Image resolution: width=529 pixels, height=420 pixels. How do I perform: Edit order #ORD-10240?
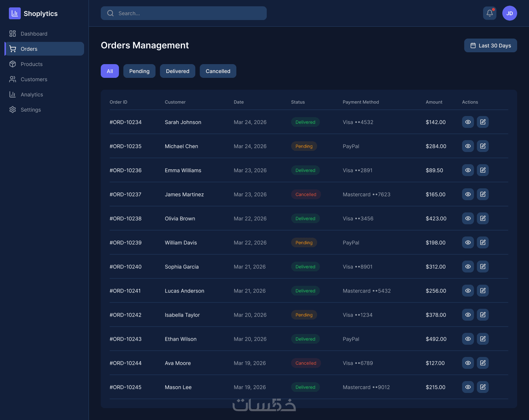483,267
